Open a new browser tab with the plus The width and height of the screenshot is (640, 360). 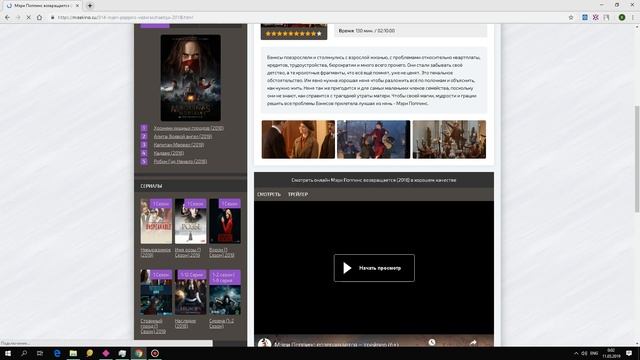[x=90, y=6]
